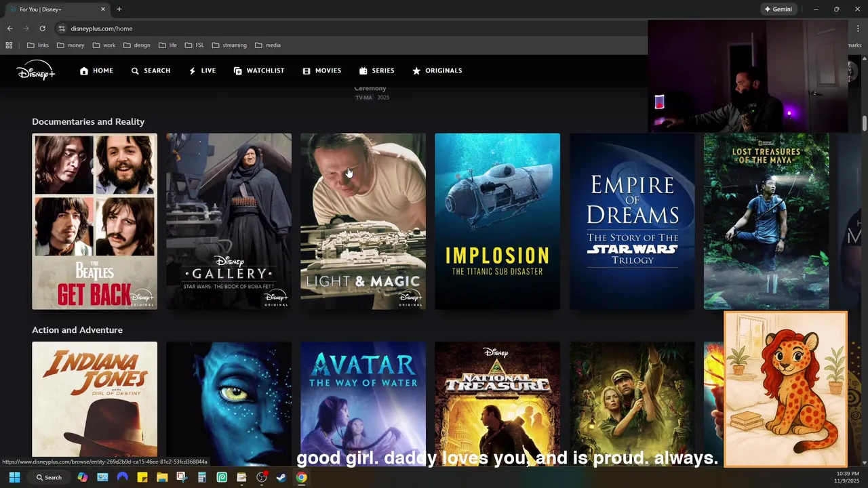Open Steam from the taskbar

[281, 477]
